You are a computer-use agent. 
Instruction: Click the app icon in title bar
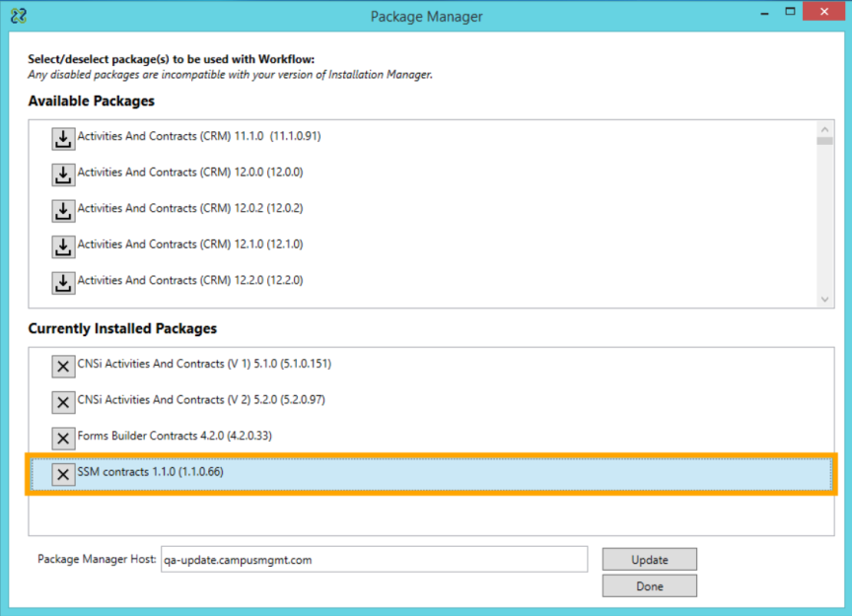click(18, 16)
